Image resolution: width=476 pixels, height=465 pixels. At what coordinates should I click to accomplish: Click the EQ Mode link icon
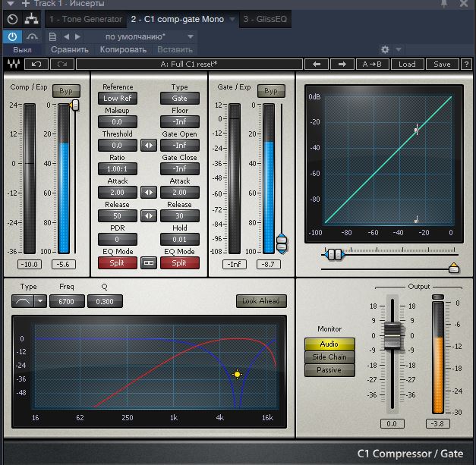[x=149, y=263]
